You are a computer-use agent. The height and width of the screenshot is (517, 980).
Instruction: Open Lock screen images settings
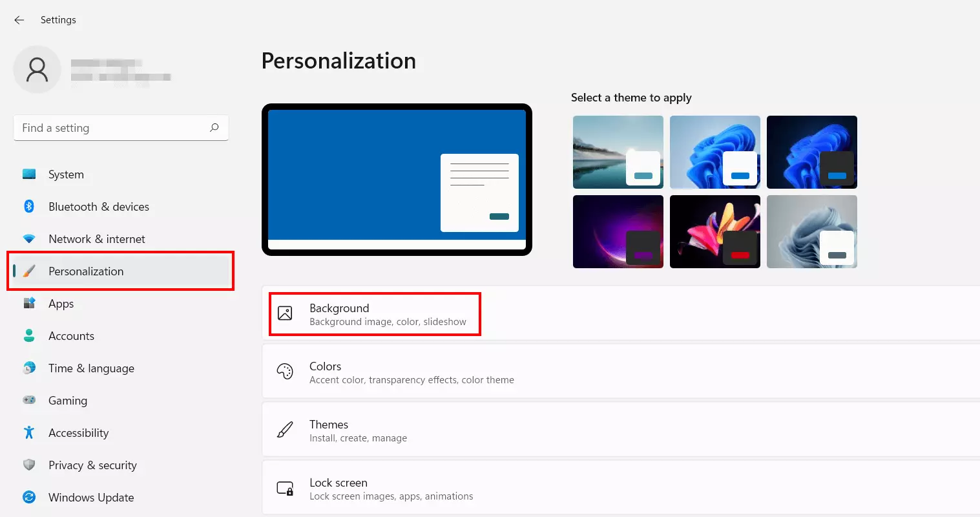coord(621,488)
